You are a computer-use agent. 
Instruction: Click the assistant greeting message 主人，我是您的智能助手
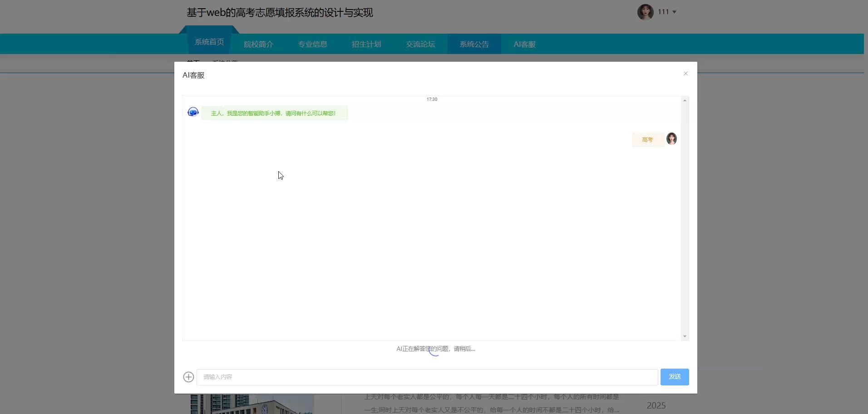pos(274,113)
